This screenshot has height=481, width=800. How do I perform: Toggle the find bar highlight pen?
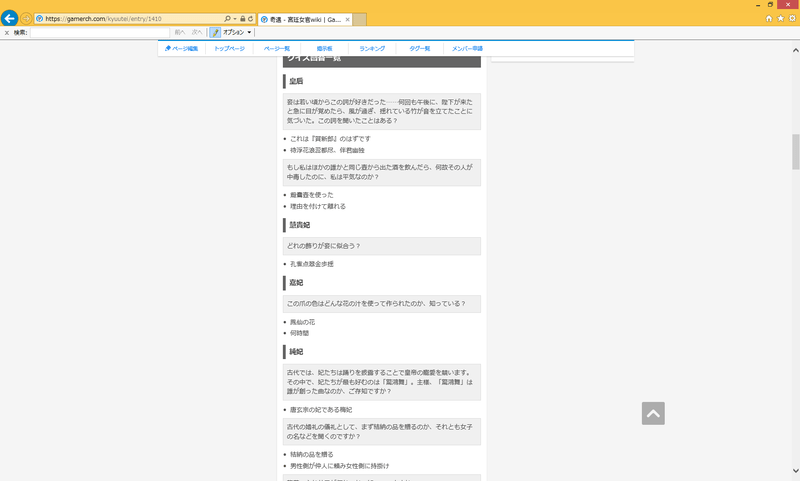pos(215,32)
